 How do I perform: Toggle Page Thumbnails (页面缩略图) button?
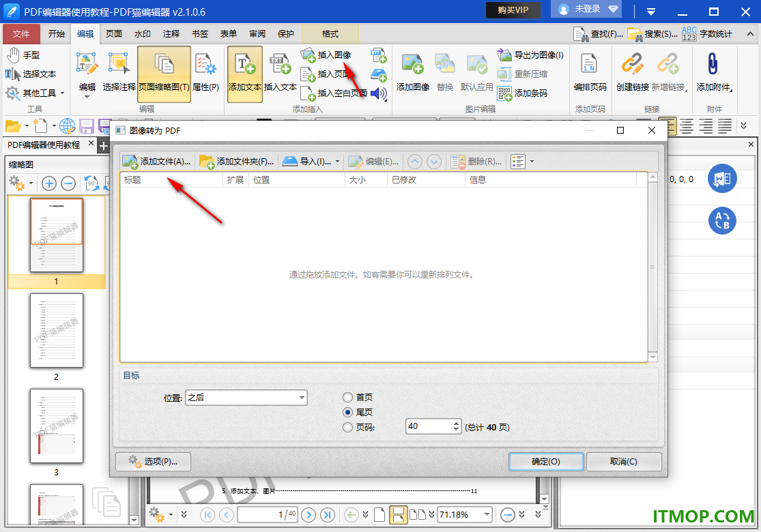[x=164, y=73]
